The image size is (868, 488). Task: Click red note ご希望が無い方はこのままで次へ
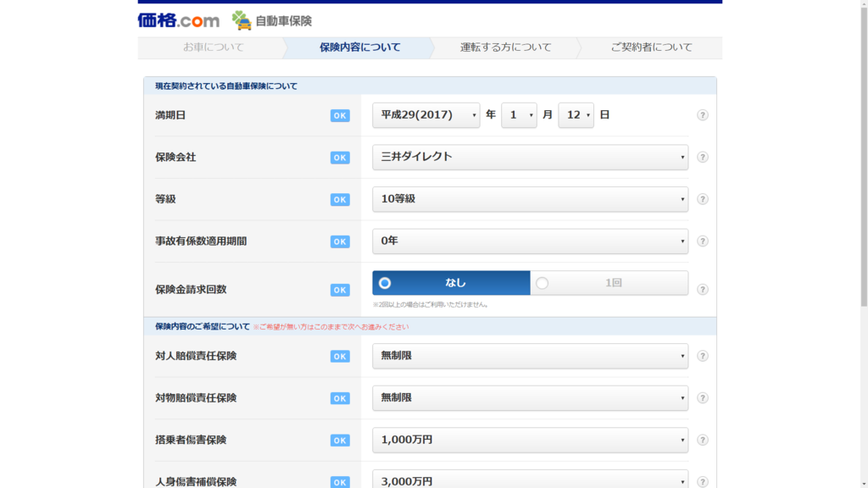click(x=331, y=327)
